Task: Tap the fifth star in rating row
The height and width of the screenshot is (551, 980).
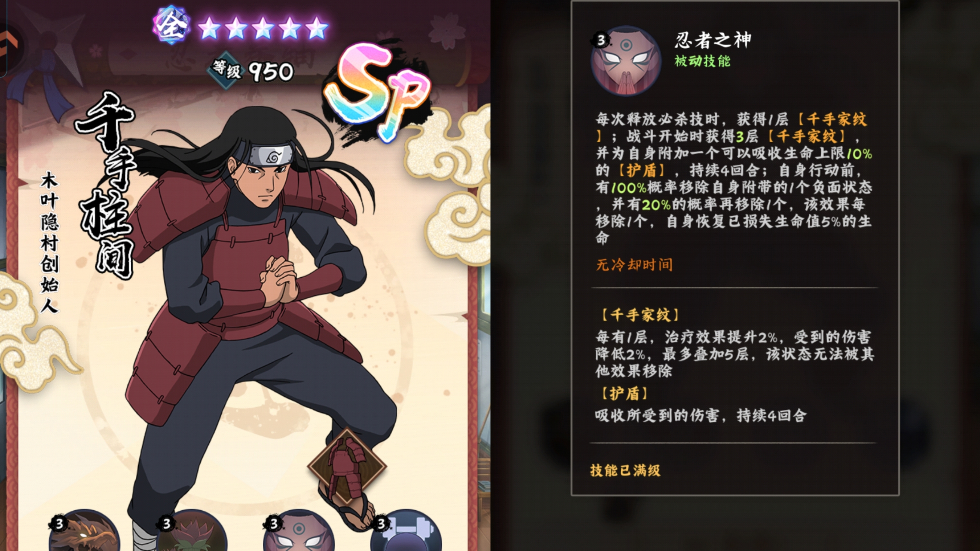Action: [317, 28]
